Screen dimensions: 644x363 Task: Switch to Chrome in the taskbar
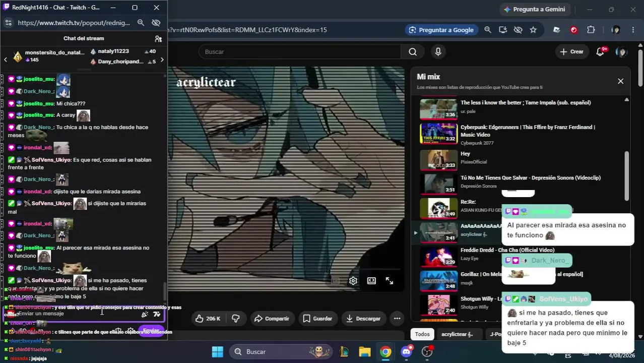click(385, 351)
